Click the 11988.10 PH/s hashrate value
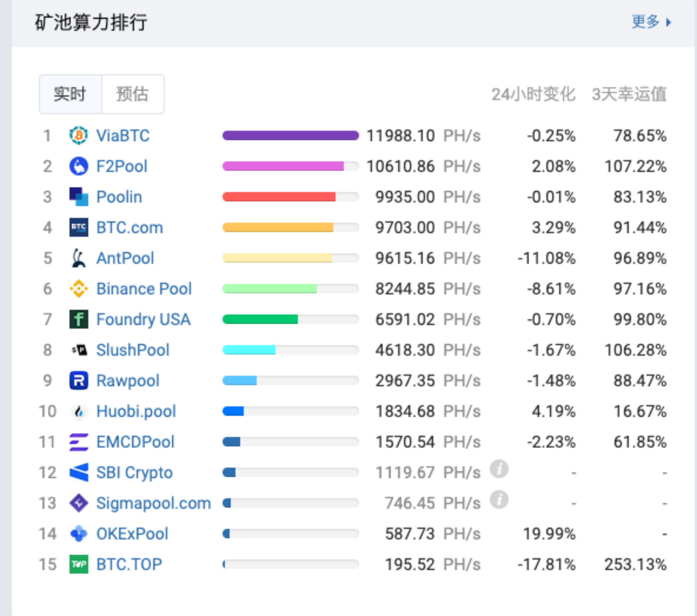 pyautogui.click(x=424, y=136)
